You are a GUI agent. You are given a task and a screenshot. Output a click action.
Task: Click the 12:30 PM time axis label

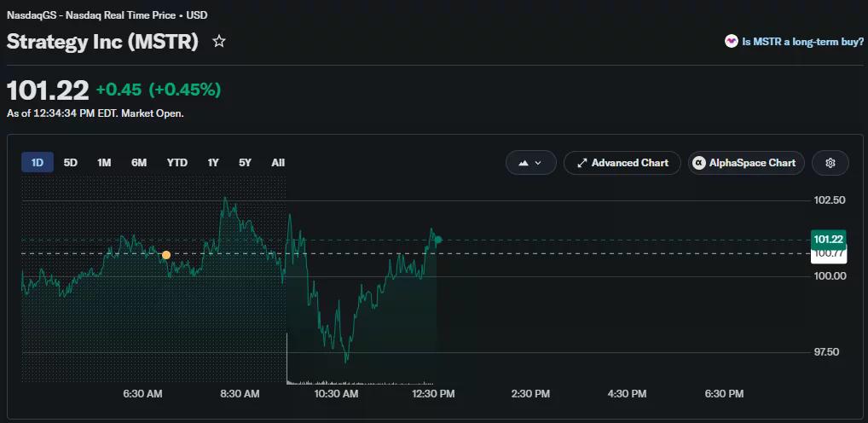pyautogui.click(x=433, y=394)
